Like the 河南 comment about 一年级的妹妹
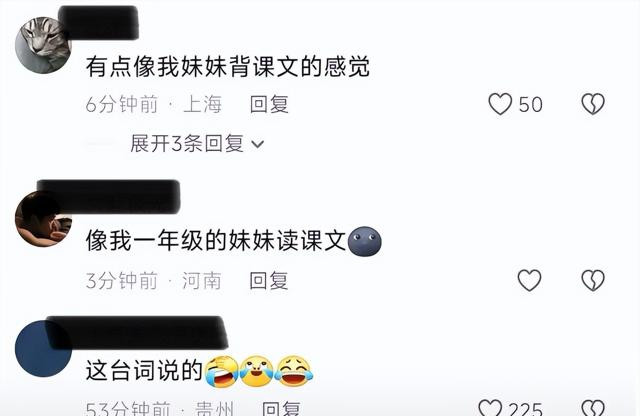The image size is (640, 416). (x=529, y=280)
